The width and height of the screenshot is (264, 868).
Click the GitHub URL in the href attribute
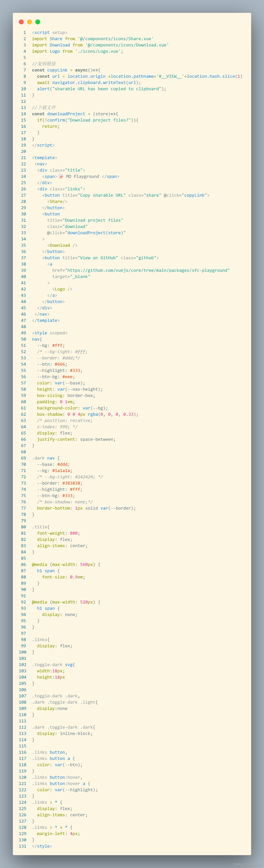(147, 270)
